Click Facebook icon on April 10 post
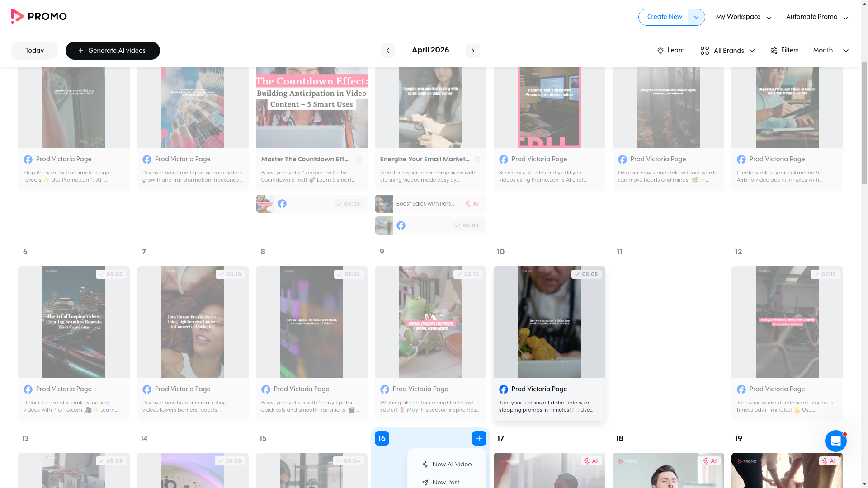 pyautogui.click(x=504, y=389)
